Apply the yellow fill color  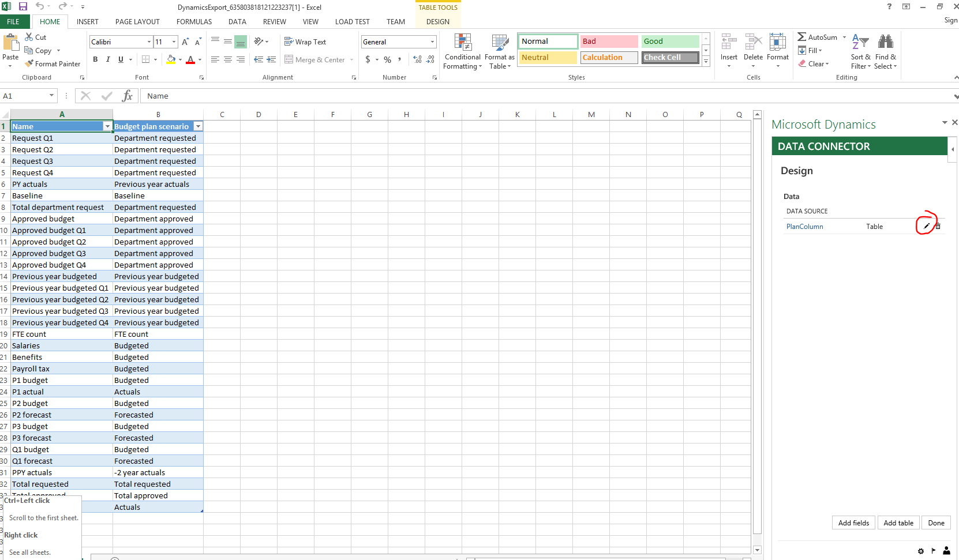(171, 59)
